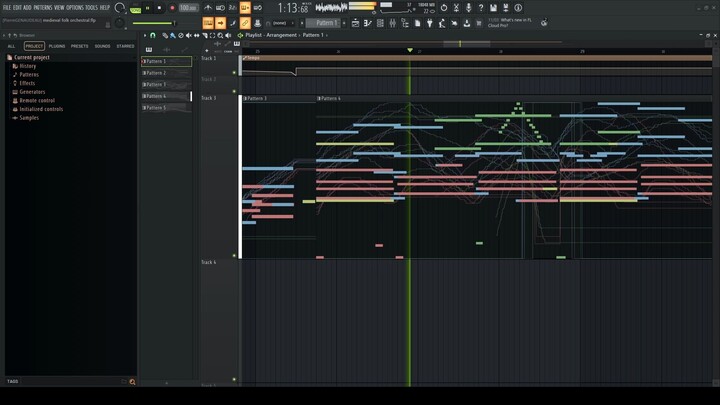Screen dimensions: 720x405
Task: Click the shopping cart icon
Action: click(479, 23)
